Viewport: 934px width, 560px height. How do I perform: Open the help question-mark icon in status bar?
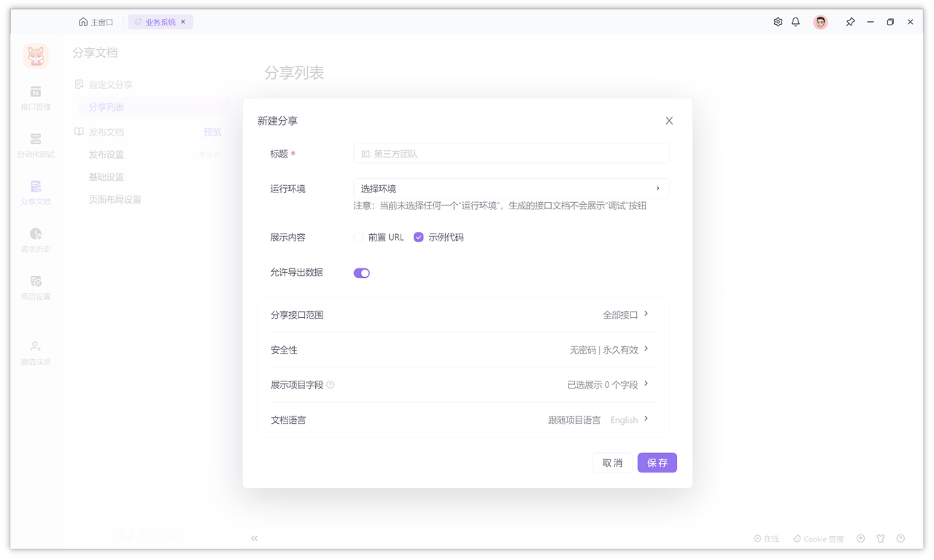pos(900,538)
